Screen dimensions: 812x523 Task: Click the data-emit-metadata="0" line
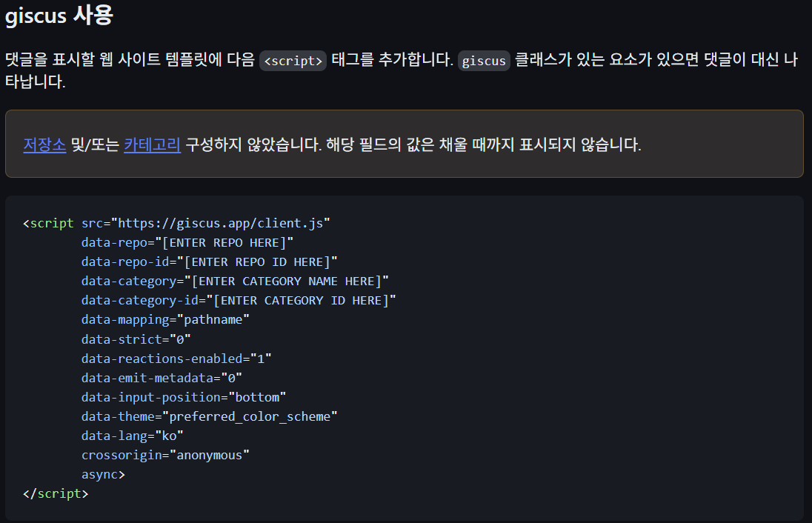coord(162,377)
